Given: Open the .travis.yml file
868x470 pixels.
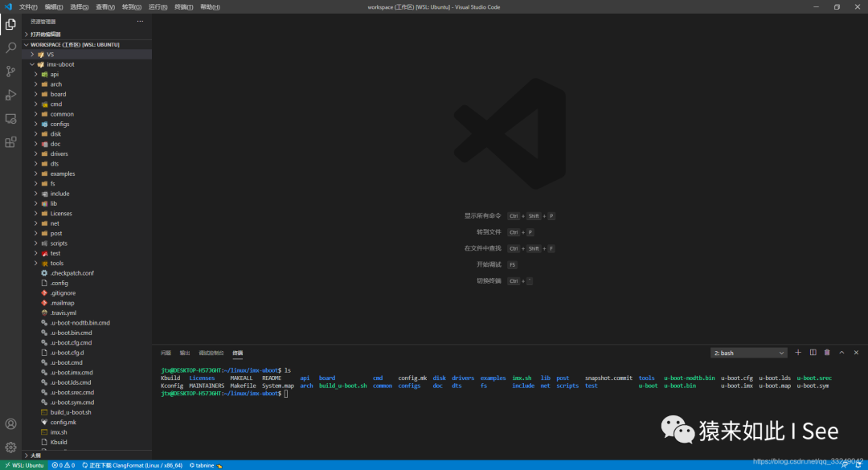Looking at the screenshot, I should pyautogui.click(x=87, y=313).
